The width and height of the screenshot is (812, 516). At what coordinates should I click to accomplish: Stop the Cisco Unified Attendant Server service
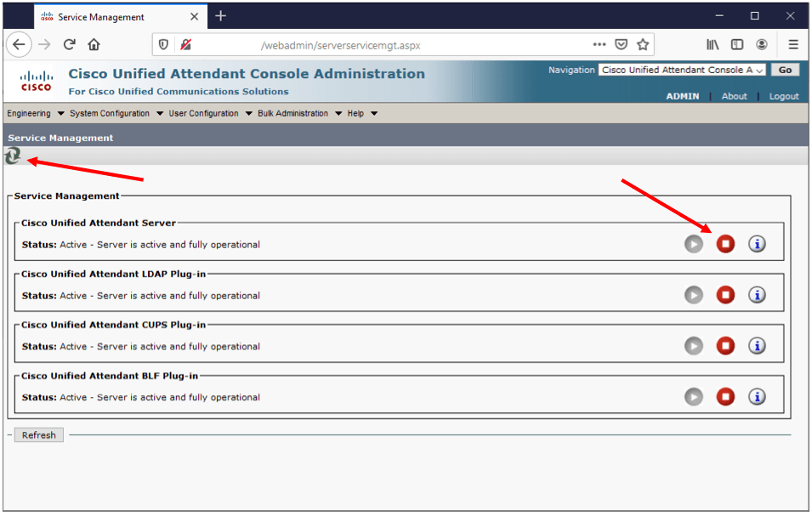click(x=725, y=244)
